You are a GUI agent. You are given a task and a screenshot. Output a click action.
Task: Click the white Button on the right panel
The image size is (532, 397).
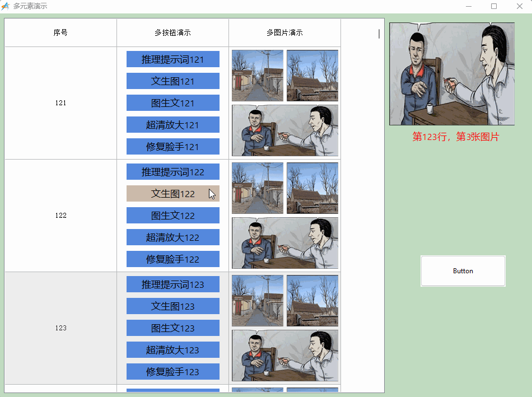[x=463, y=271]
